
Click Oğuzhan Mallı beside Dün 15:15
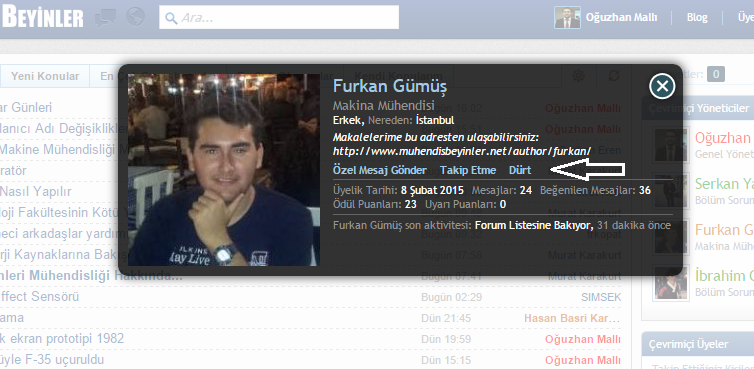click(583, 360)
